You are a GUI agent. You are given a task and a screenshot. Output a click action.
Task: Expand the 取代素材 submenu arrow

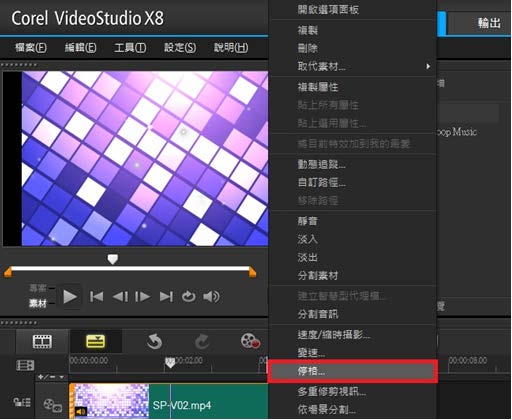pos(428,66)
